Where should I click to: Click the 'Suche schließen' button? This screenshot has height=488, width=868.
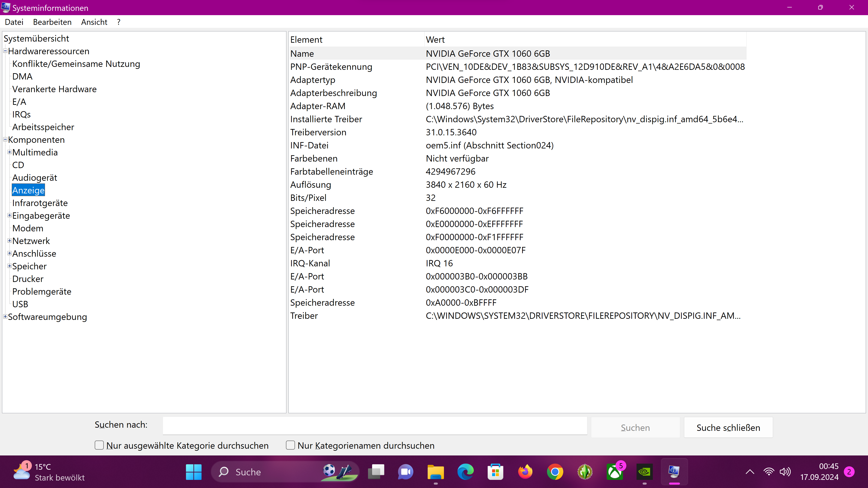(728, 427)
